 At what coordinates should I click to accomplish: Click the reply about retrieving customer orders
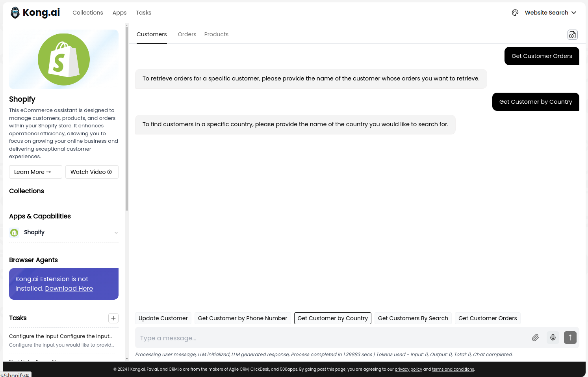[x=311, y=79]
